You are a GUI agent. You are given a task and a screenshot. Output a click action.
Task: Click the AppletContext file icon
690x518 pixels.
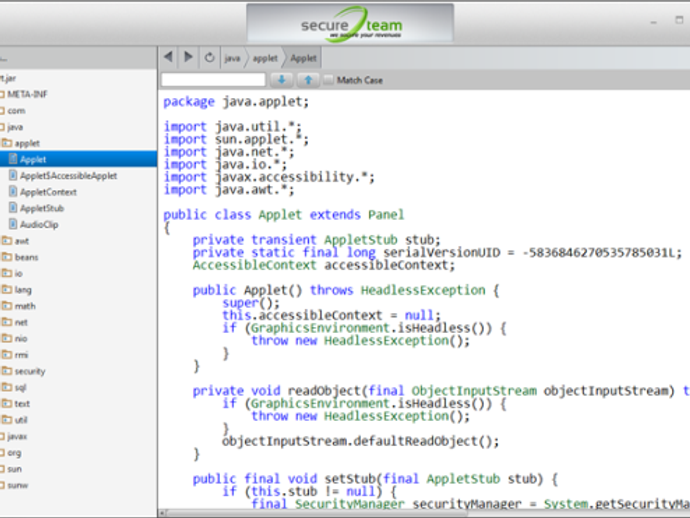pyautogui.click(x=13, y=191)
